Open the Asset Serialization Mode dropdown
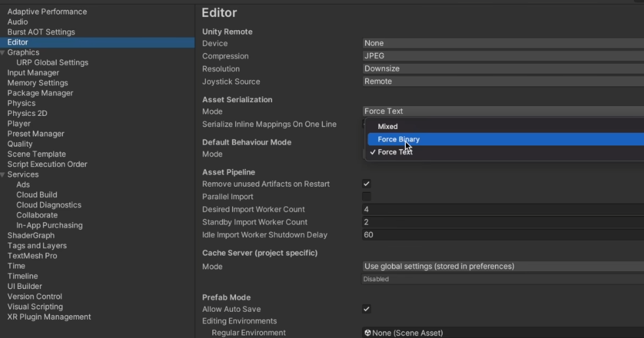Image resolution: width=644 pixels, height=338 pixels. coord(503,111)
